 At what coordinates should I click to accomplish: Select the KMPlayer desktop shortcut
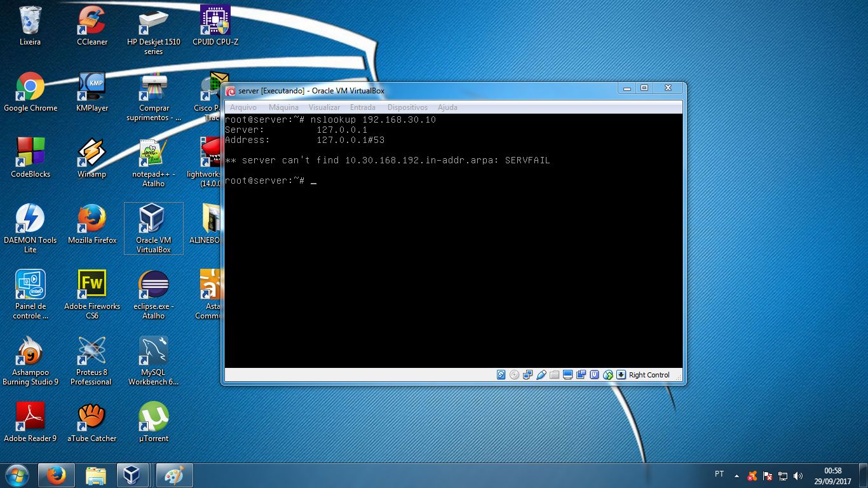point(92,92)
